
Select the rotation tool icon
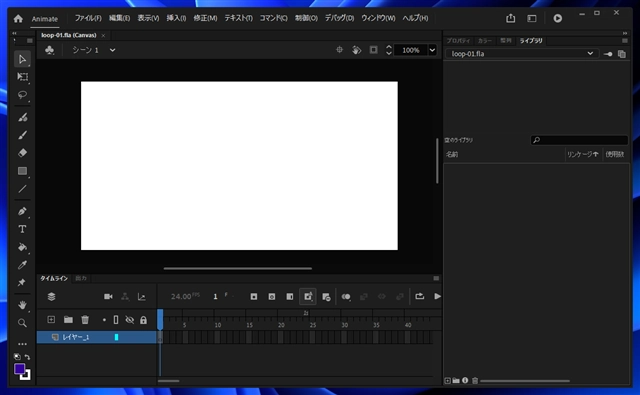click(356, 50)
